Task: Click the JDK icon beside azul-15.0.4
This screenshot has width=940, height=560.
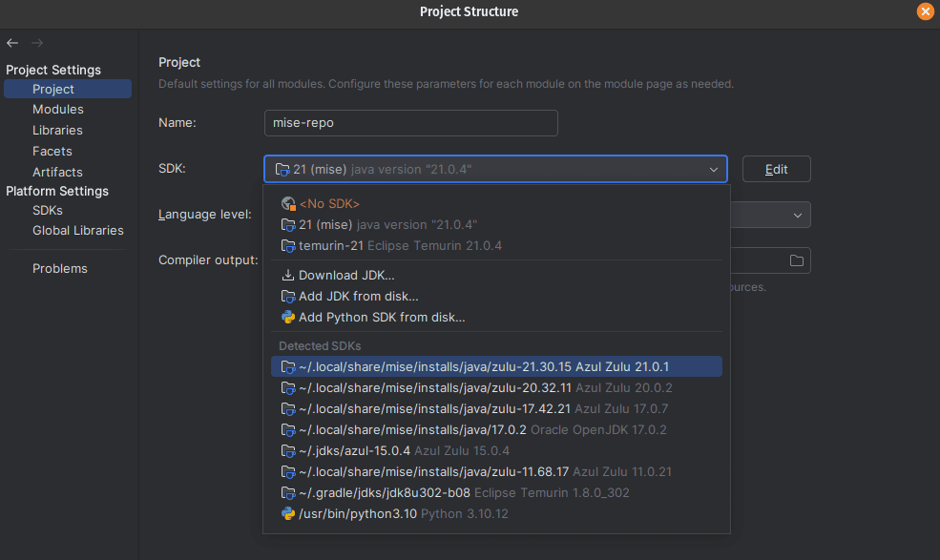Action: (x=288, y=450)
